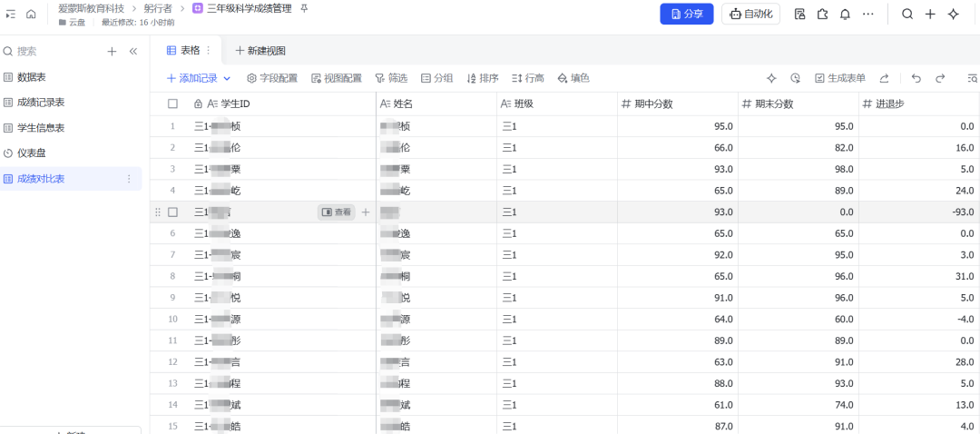Click 添加记录 to add a record
Image resolution: width=980 pixels, height=434 pixels.
191,78
